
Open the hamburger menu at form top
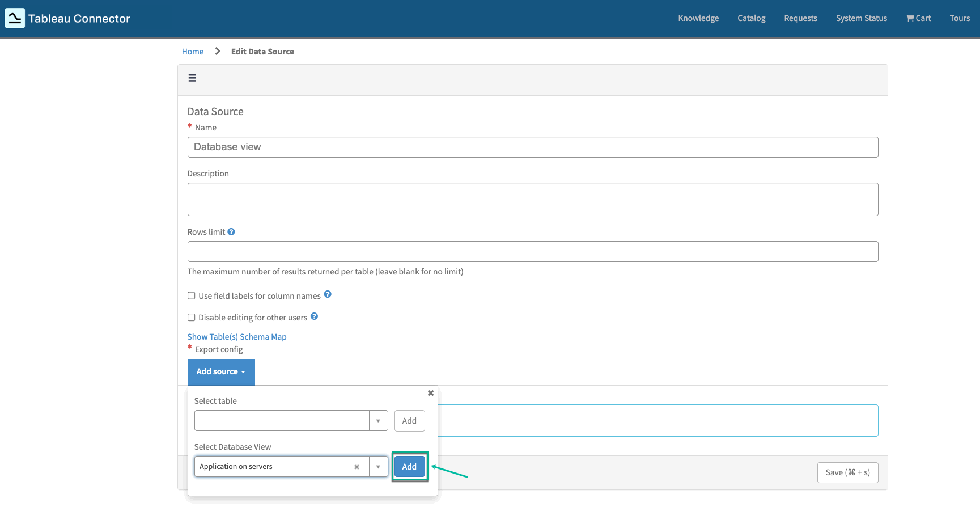click(192, 78)
